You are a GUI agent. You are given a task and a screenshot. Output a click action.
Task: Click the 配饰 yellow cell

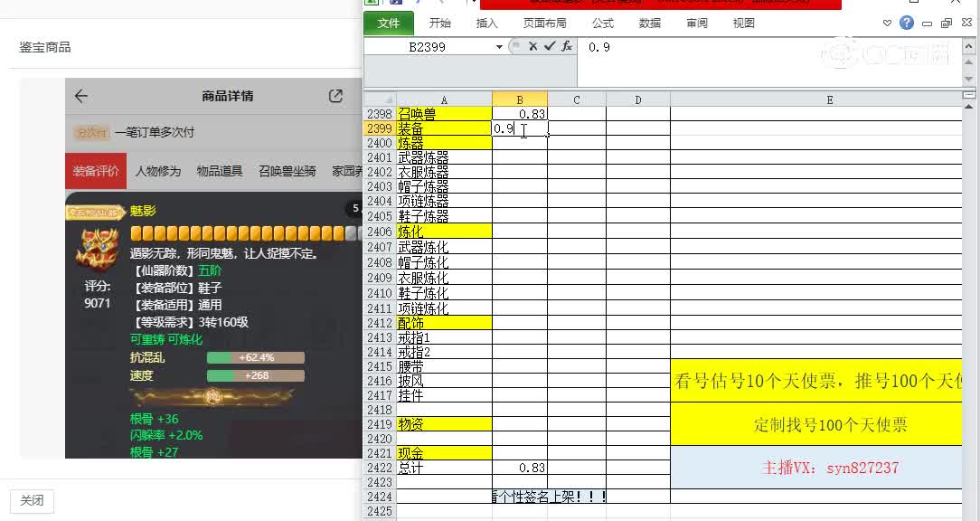(444, 323)
